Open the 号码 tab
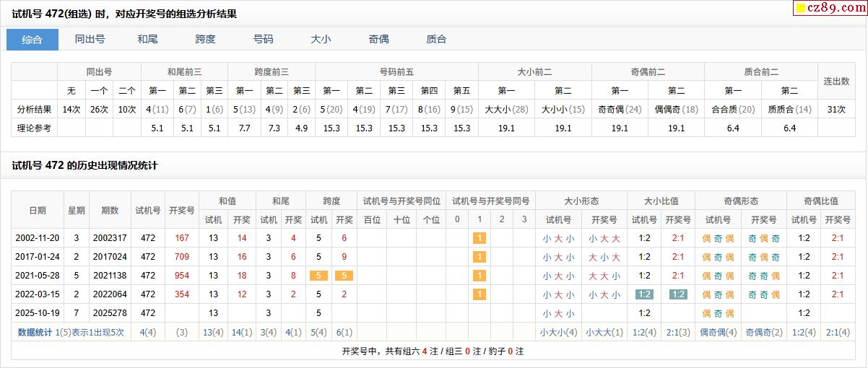Viewport: 868px width, 368px height. click(264, 40)
